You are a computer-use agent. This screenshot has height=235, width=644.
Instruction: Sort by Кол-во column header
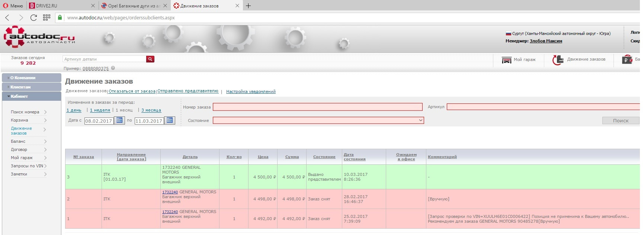(x=234, y=157)
